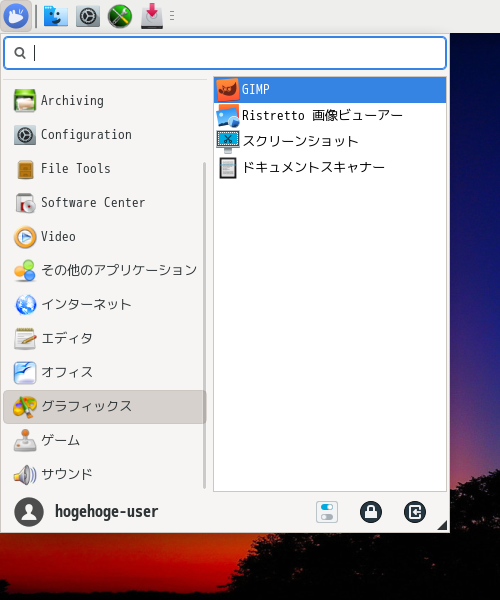Click the log out button
This screenshot has width=500, height=600.
[x=415, y=512]
